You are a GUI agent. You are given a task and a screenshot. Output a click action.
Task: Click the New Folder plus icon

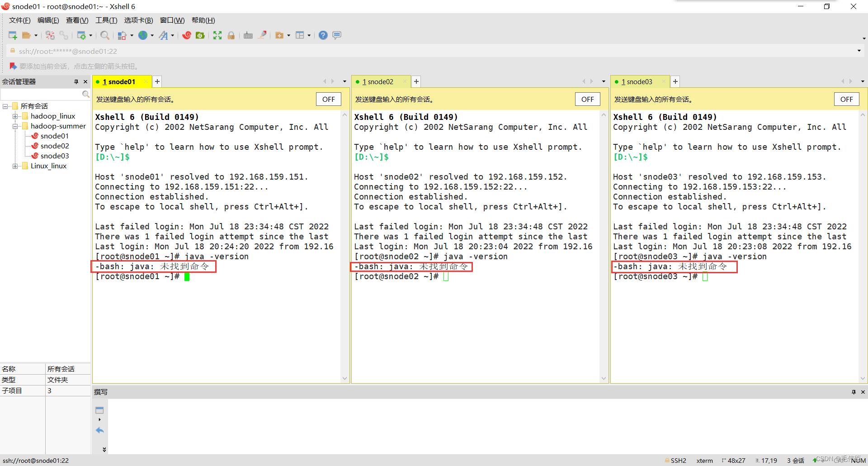(279, 35)
